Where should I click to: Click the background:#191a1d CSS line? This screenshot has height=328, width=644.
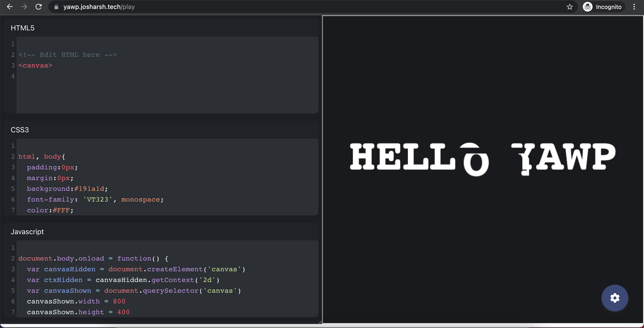tap(67, 189)
